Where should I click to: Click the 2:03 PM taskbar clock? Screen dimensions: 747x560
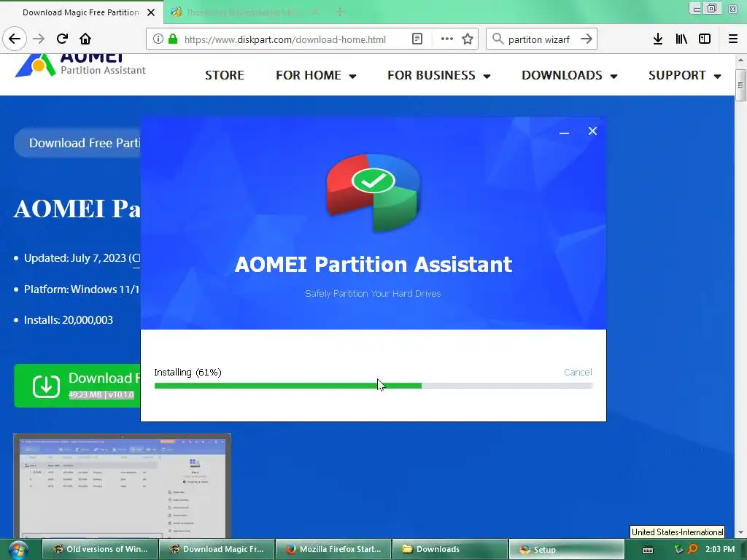pyautogui.click(x=720, y=549)
